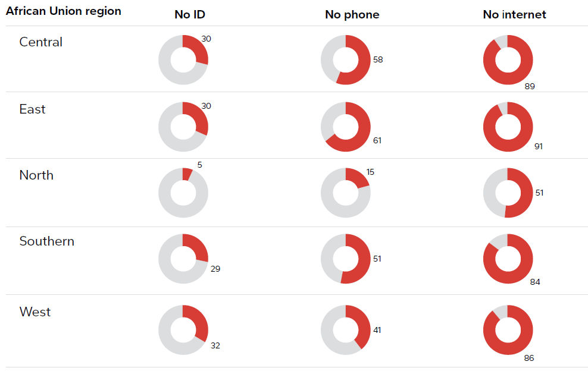Image resolution: width=588 pixels, height=371 pixels.
Task: Select the Southern row label
Action: (x=46, y=241)
